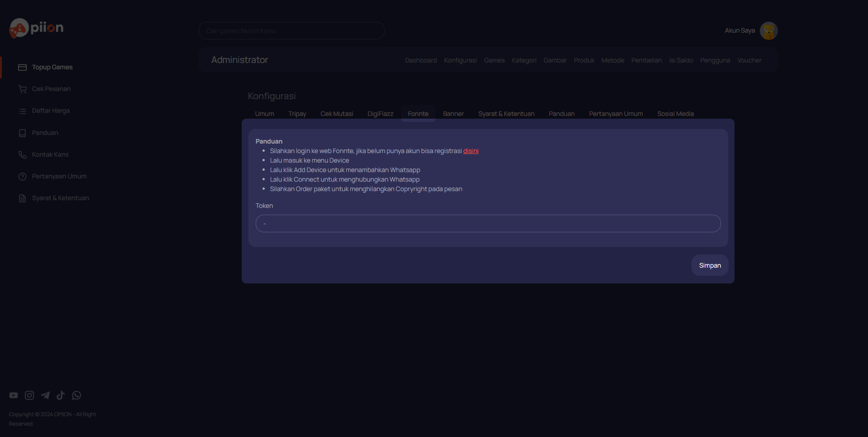Switch to the Tripay tab
Viewport: 868px width, 437px height.
(x=297, y=114)
